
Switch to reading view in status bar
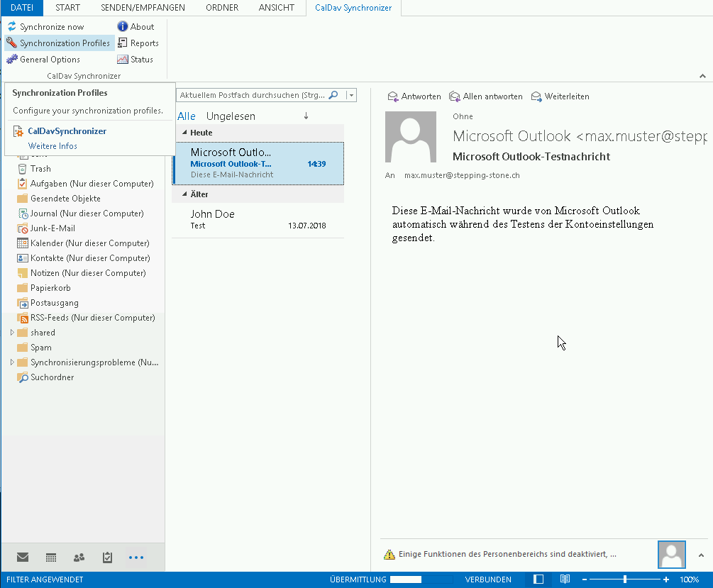(x=565, y=579)
